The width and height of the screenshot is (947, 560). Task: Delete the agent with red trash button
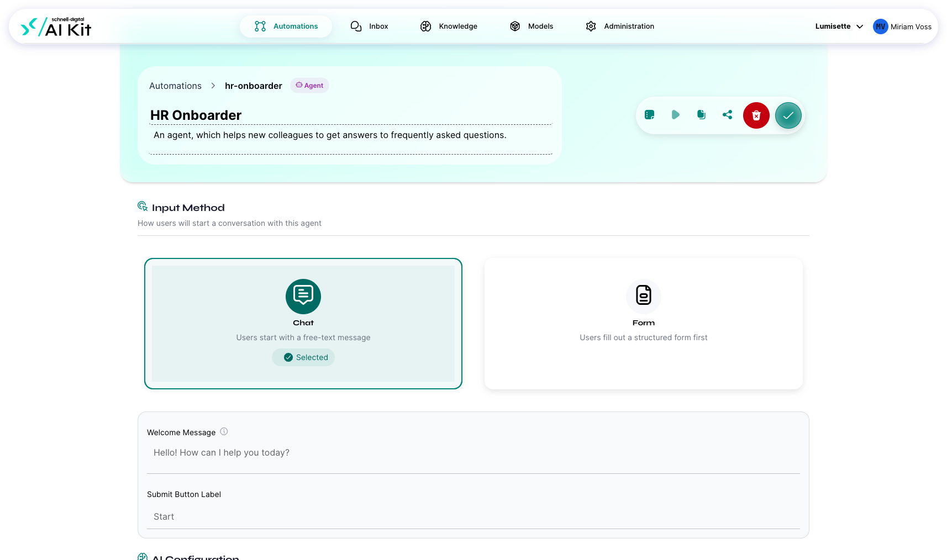pos(756,115)
